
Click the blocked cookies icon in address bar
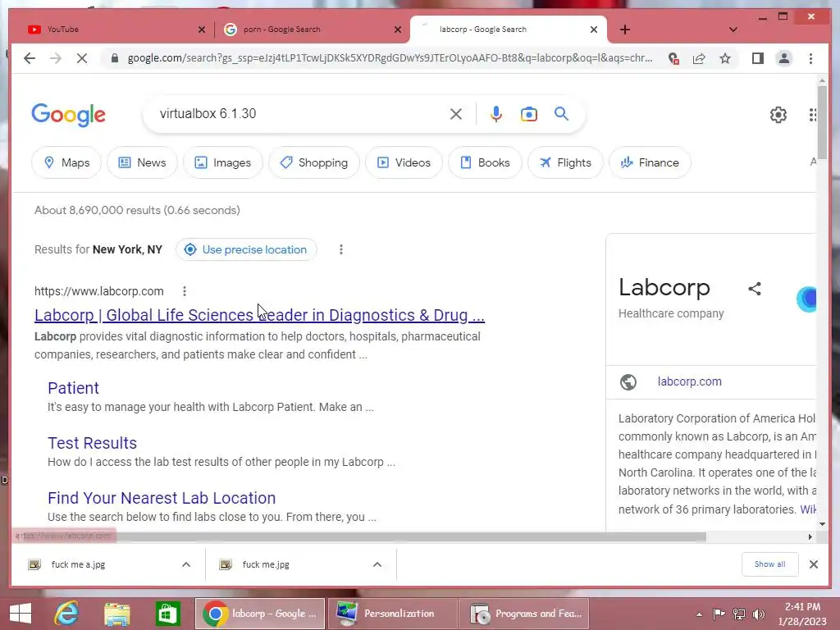[673, 58]
